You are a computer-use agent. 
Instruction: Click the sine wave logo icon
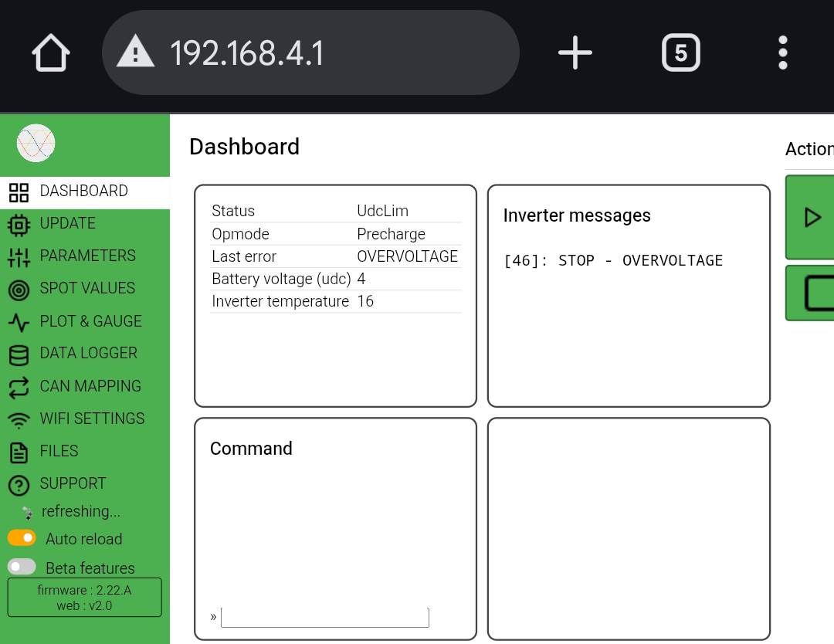(36, 143)
